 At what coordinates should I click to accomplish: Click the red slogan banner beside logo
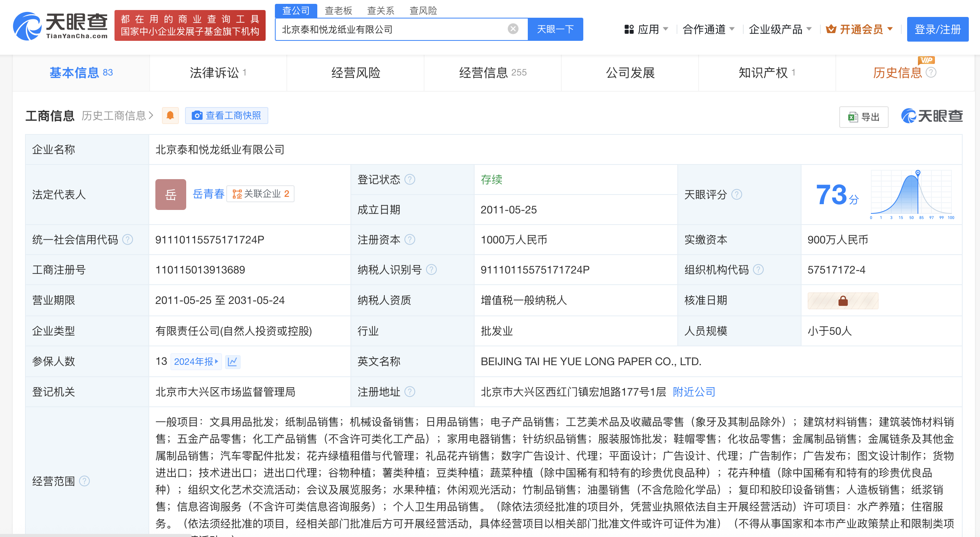click(190, 25)
